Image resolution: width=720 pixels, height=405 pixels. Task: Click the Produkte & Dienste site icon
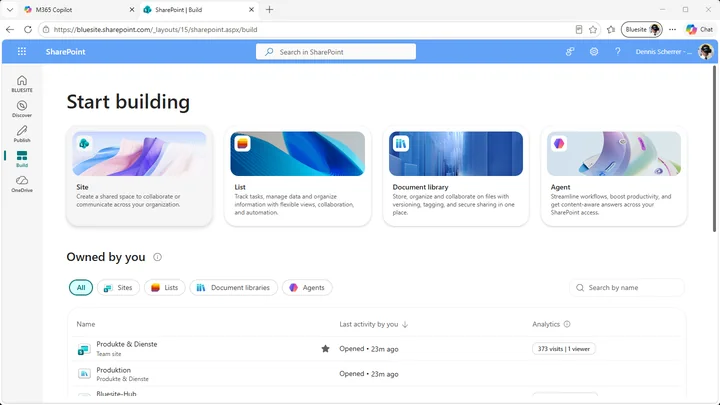(84, 349)
